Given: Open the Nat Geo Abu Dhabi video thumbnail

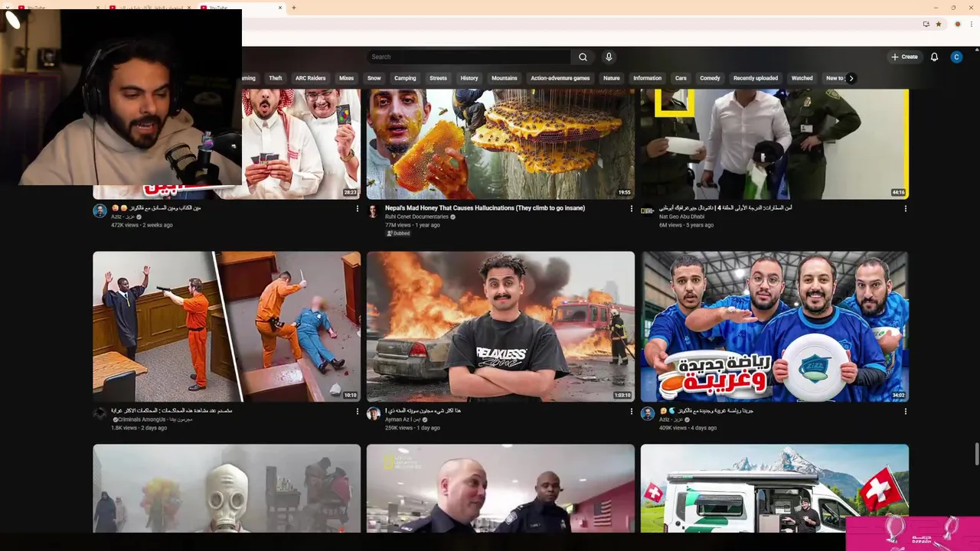Looking at the screenshot, I should pos(775,144).
